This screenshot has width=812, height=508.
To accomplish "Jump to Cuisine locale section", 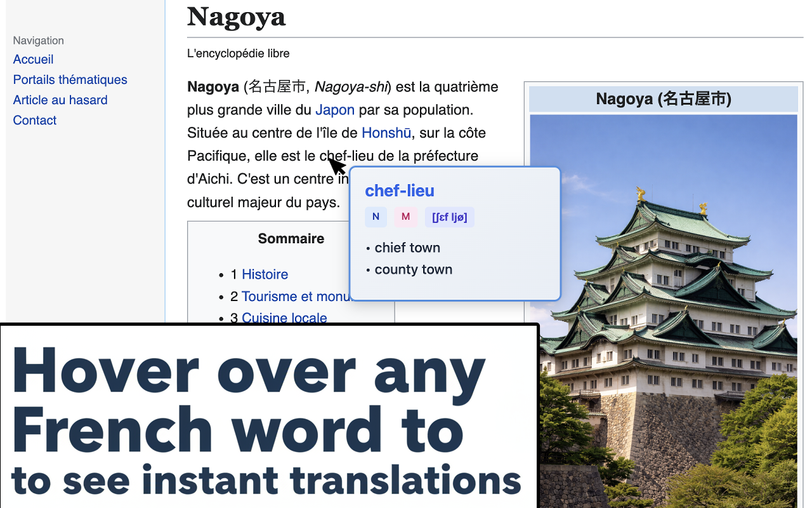I will pos(284,318).
